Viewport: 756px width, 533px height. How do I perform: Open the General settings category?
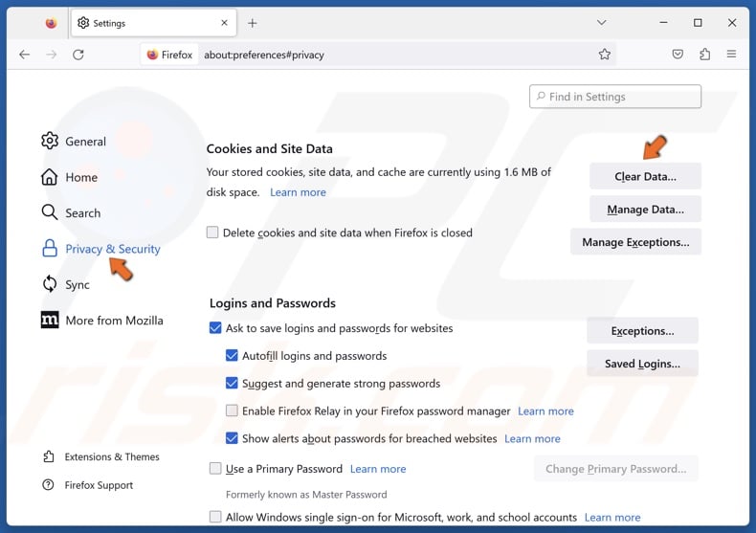(x=74, y=142)
